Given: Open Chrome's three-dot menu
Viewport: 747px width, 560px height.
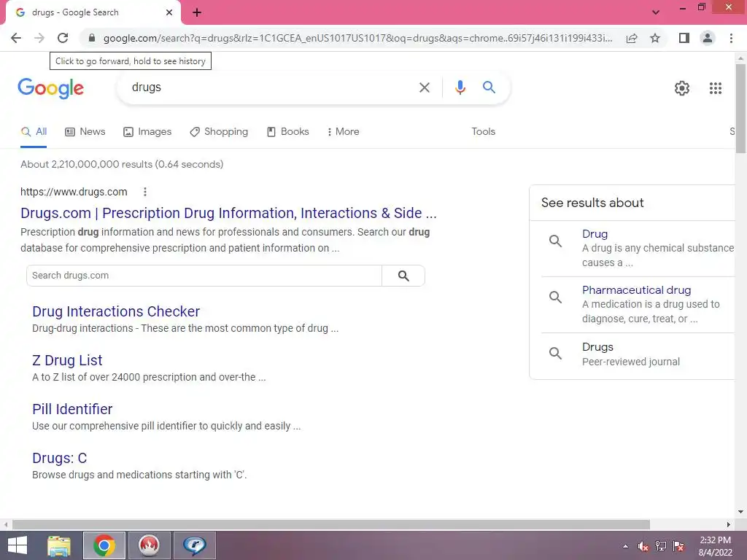Looking at the screenshot, I should [731, 38].
